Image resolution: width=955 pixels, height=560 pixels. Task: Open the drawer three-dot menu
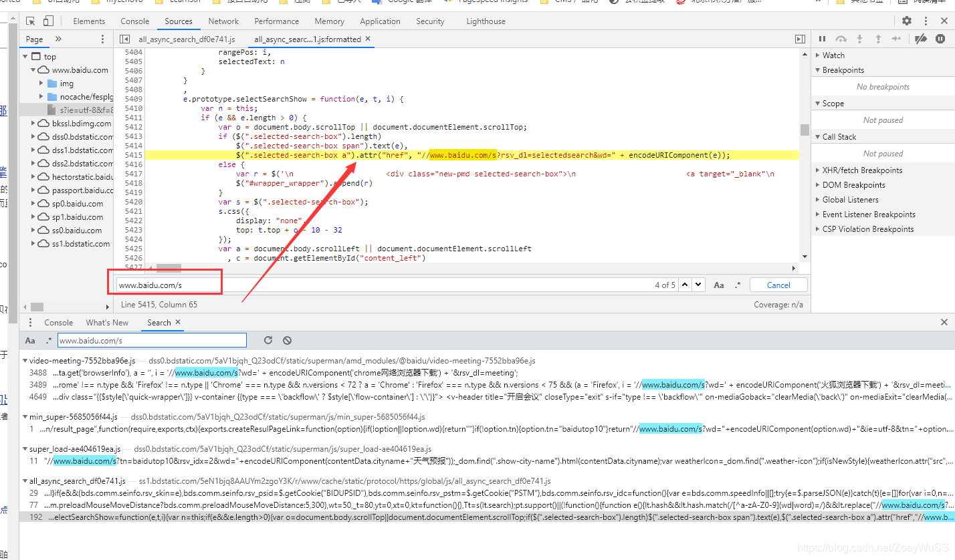pos(30,323)
